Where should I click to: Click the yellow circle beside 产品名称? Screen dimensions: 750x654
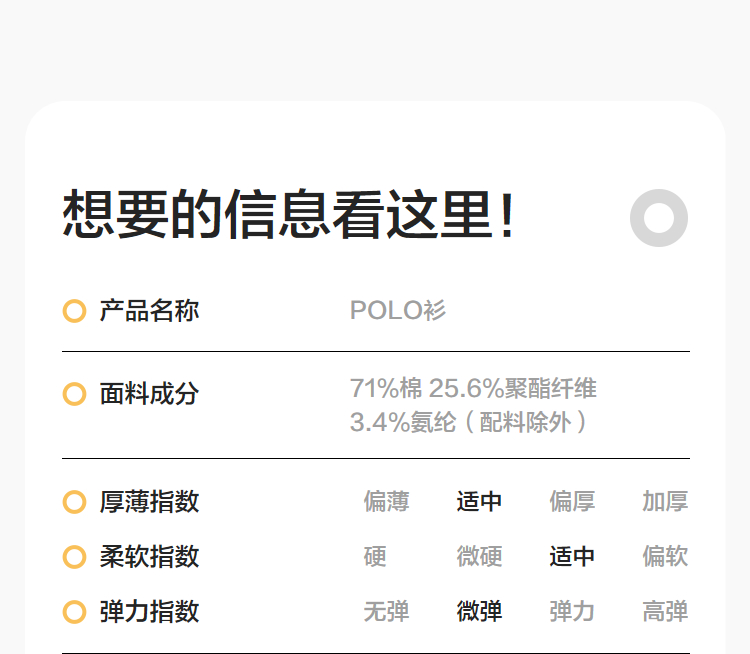(74, 311)
